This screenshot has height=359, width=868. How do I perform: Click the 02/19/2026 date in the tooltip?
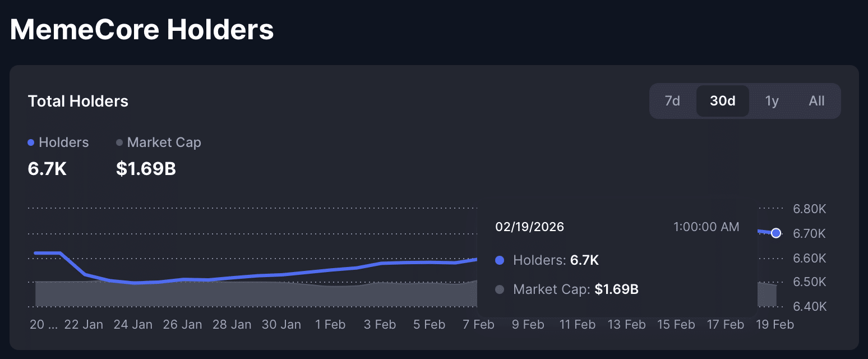(x=529, y=227)
